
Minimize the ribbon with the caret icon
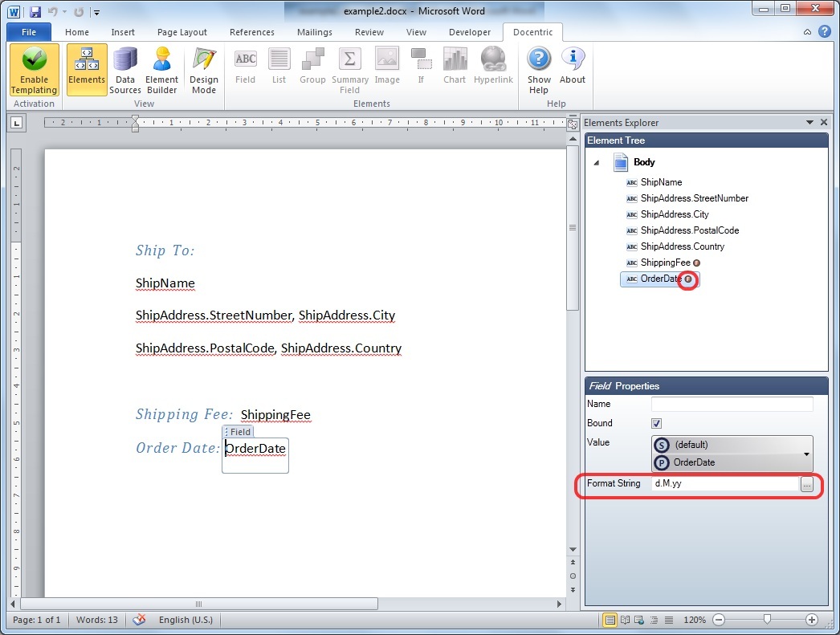point(807,32)
